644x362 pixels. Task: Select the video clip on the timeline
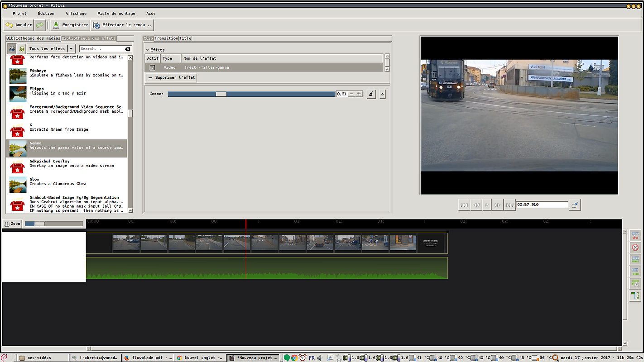coord(267,243)
